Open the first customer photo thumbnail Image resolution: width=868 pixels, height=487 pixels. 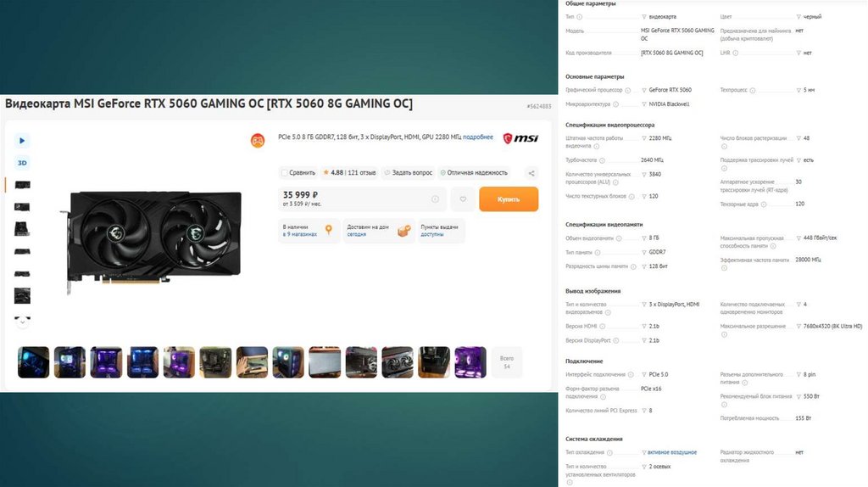point(33,362)
